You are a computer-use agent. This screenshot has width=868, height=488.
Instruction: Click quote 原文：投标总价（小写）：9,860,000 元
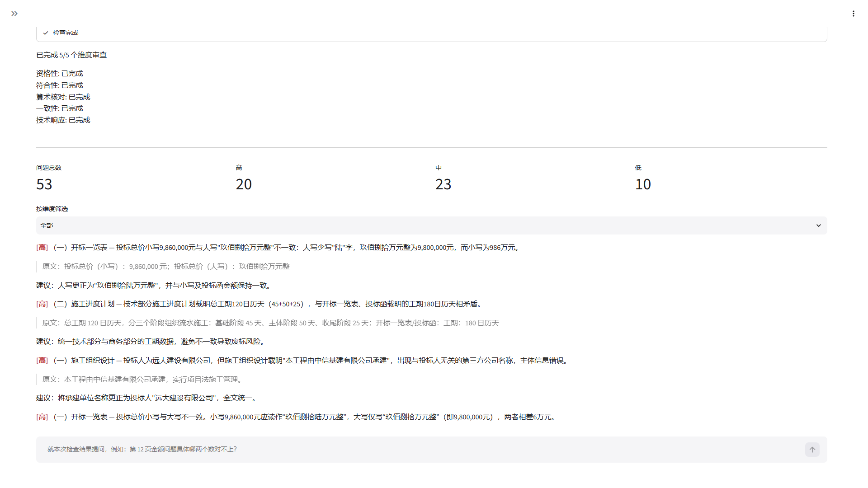click(x=166, y=267)
